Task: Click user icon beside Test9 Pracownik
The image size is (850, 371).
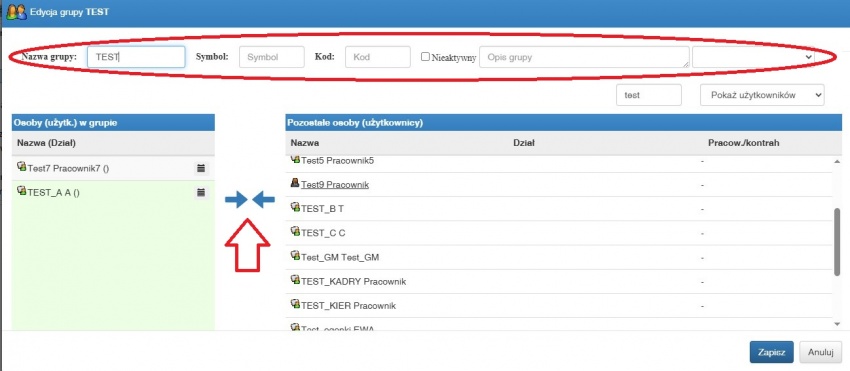Action: pyautogui.click(x=295, y=183)
